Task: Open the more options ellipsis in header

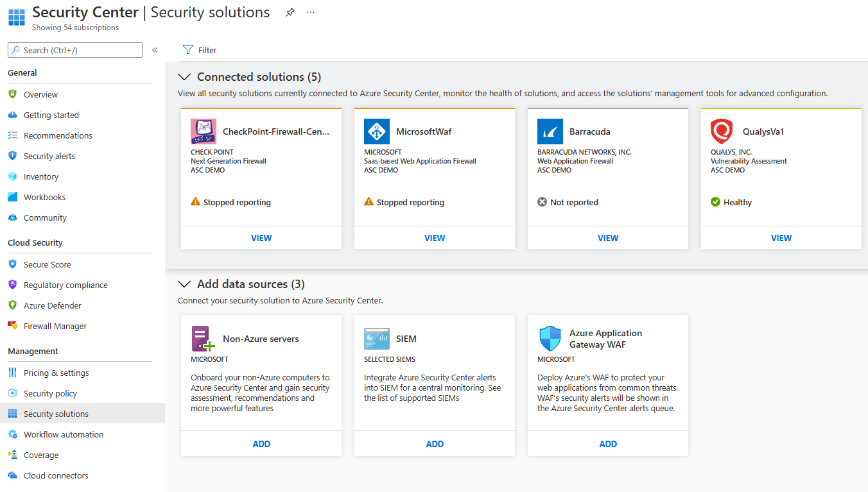Action: click(311, 12)
